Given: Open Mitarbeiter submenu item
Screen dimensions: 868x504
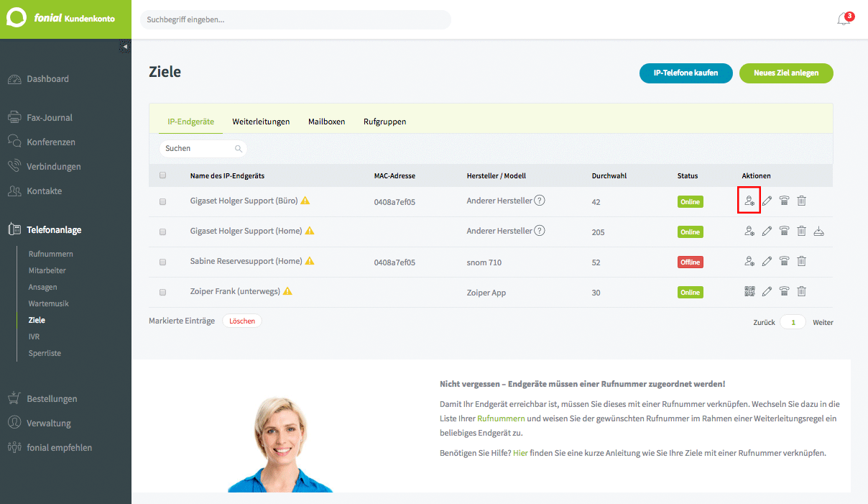Looking at the screenshot, I should 47,270.
